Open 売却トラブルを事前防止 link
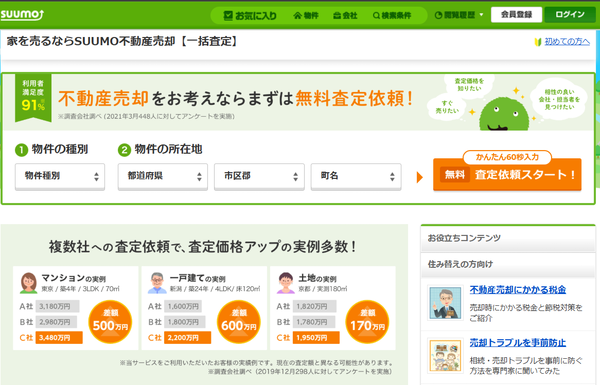 [x=518, y=343]
